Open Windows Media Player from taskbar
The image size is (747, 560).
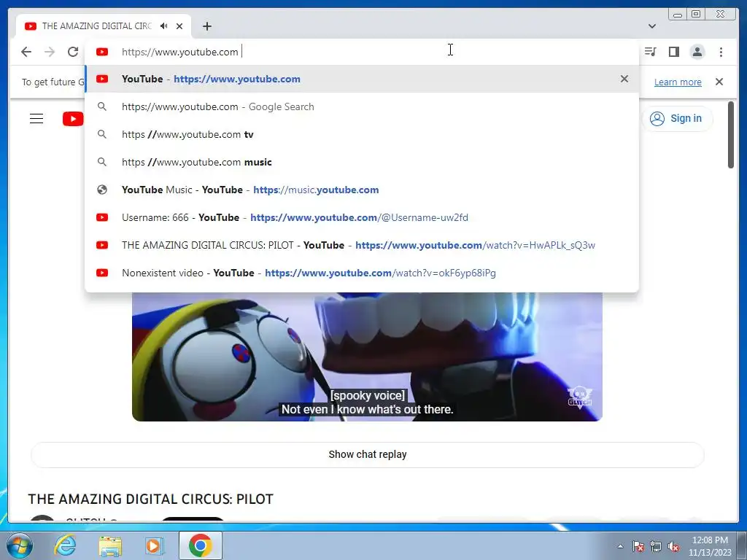click(155, 545)
